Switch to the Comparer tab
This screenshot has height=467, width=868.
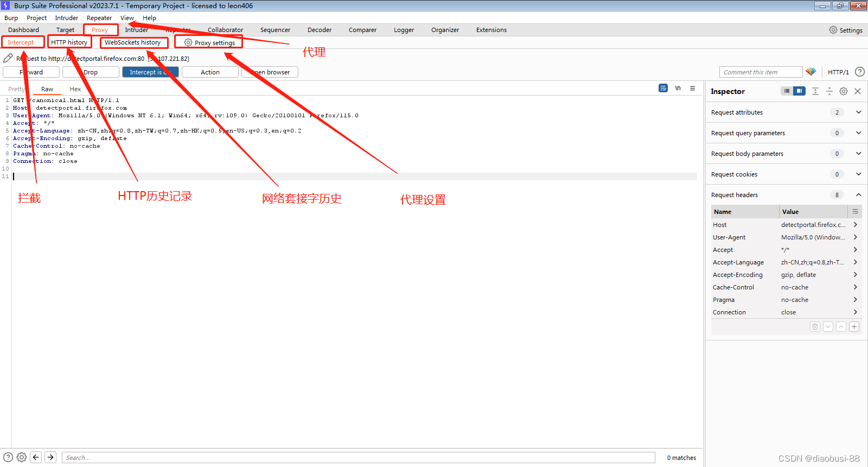(362, 30)
